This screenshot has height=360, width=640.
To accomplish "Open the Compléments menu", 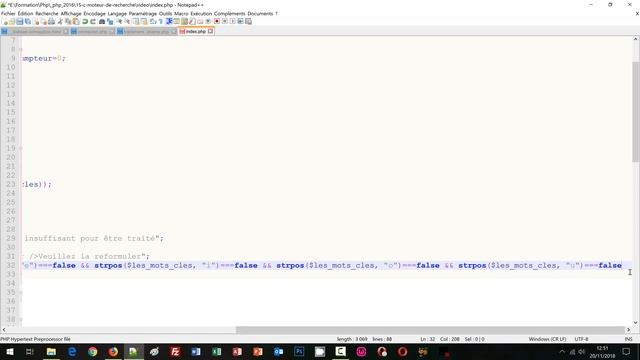I will click(x=229, y=13).
